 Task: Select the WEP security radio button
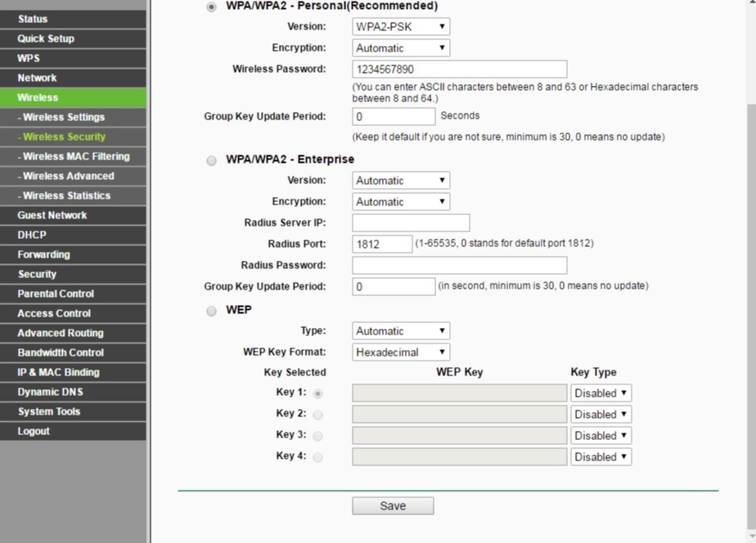pos(211,312)
